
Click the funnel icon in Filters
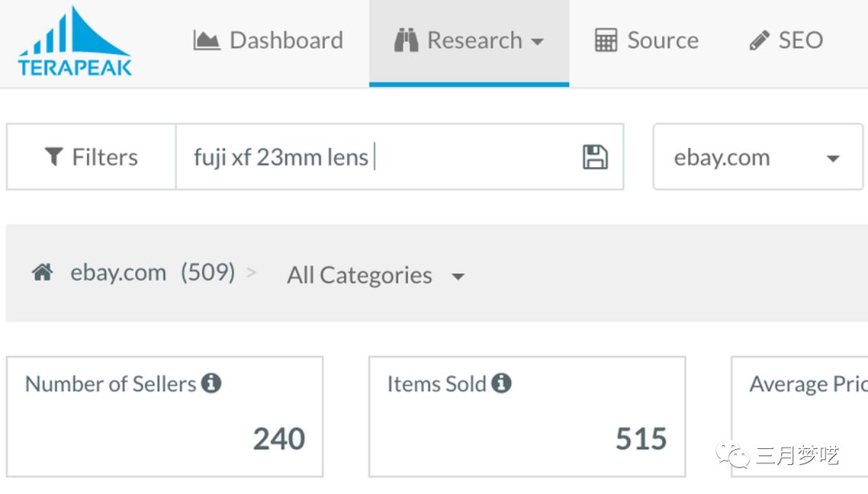click(54, 157)
